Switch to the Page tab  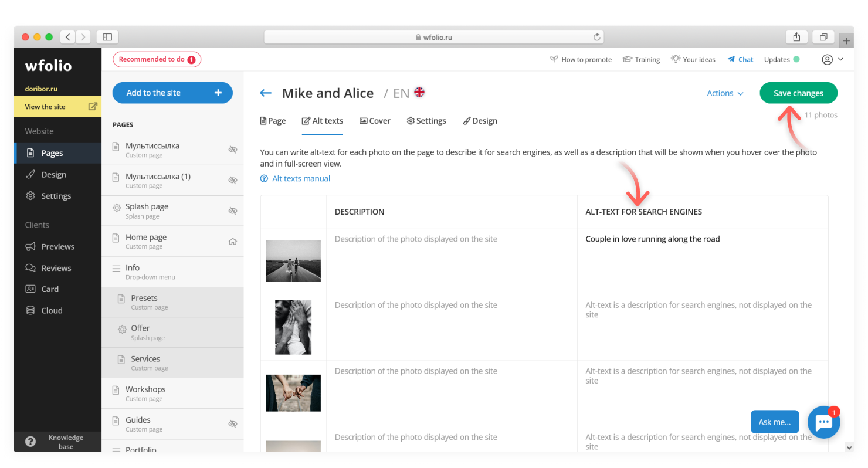[x=273, y=121]
